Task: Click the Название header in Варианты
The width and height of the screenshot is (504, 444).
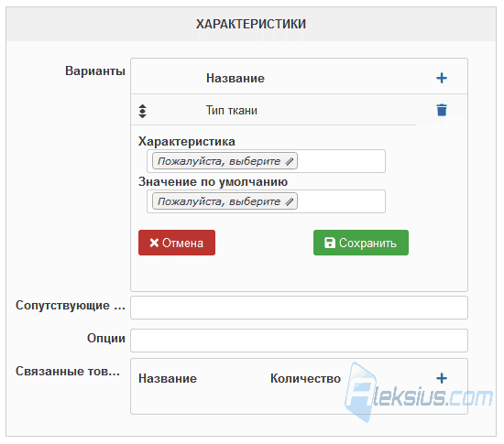Action: pos(236,79)
